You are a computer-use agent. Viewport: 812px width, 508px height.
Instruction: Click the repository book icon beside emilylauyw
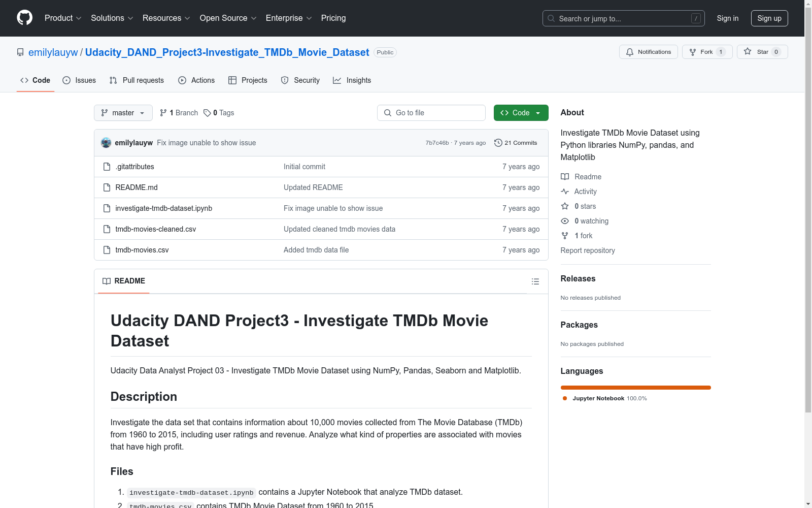click(20, 52)
